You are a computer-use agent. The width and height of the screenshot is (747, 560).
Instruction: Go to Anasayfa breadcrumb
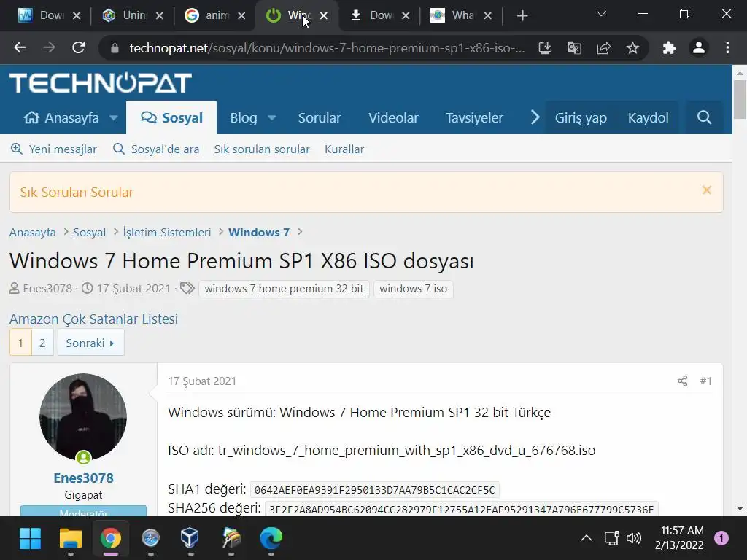pyautogui.click(x=32, y=233)
